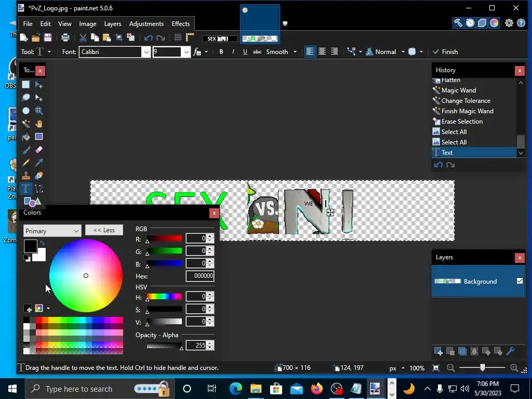The height and width of the screenshot is (399, 532).
Task: Select the Pan hand tool
Action: 38,124
